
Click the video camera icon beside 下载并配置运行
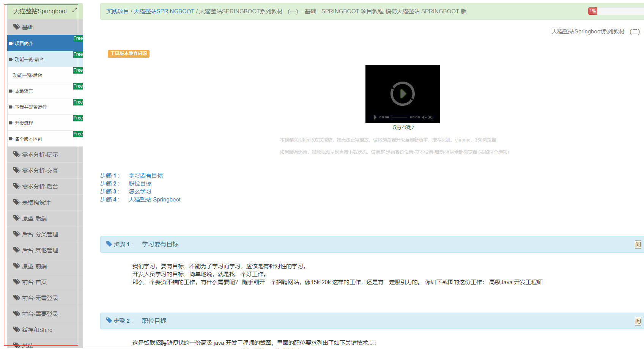click(11, 107)
